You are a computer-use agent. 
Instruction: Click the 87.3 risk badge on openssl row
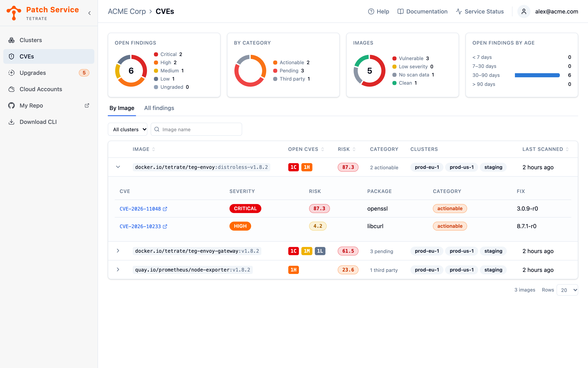point(319,209)
